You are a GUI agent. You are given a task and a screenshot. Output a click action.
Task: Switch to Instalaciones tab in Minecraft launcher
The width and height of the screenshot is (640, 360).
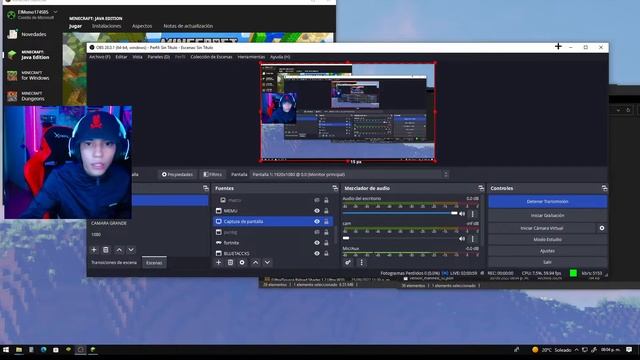[107, 26]
